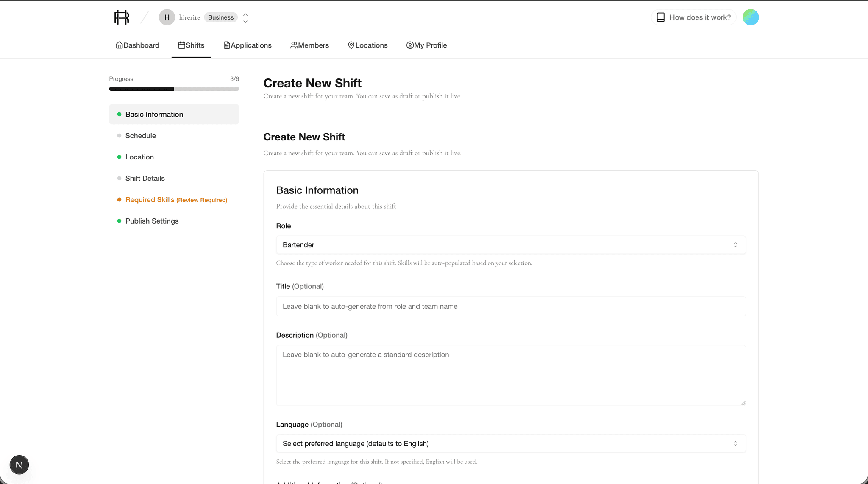The width and height of the screenshot is (868, 484).
Task: Click the progress bar at 3/6
Action: [x=174, y=89]
